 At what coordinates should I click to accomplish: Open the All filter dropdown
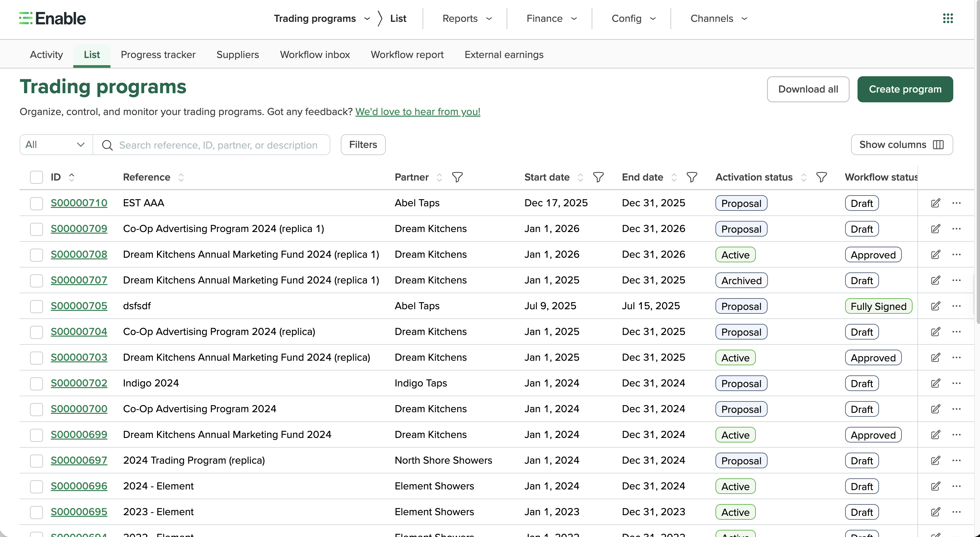[56, 145]
